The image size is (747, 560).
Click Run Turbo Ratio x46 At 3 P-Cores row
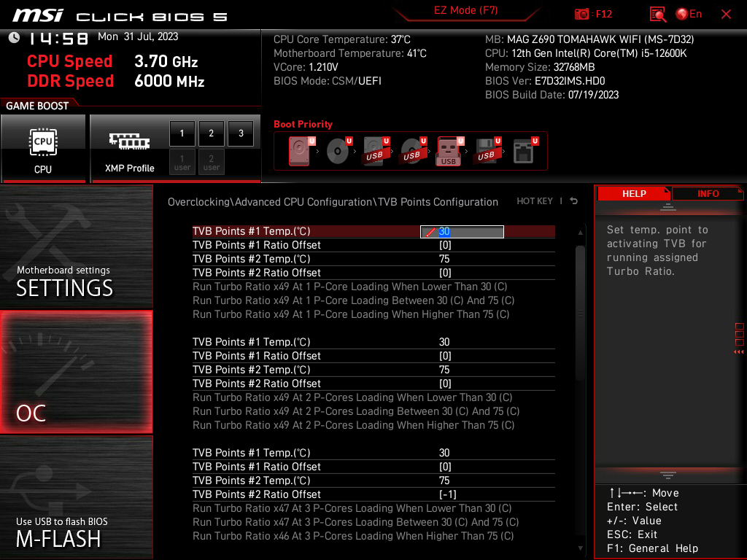(x=353, y=536)
